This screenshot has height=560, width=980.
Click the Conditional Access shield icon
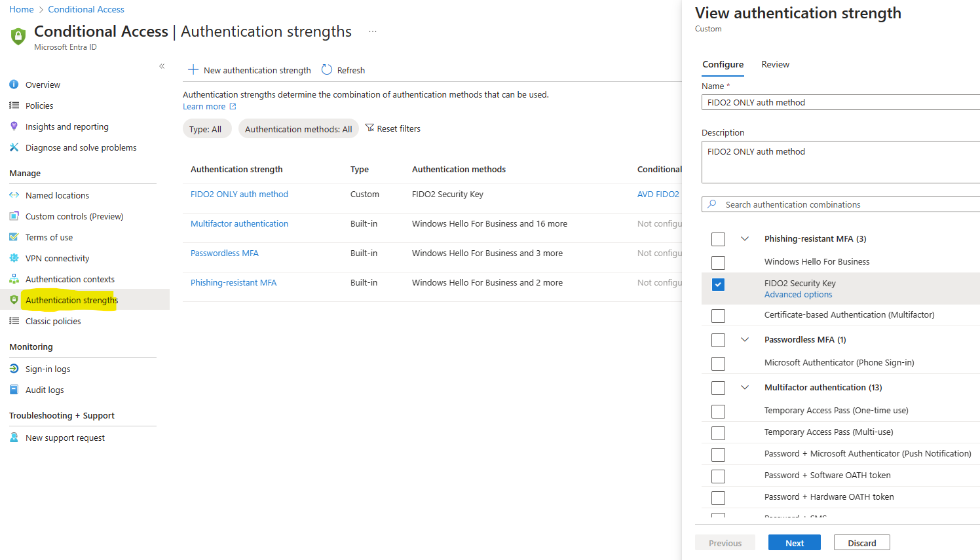coord(18,36)
